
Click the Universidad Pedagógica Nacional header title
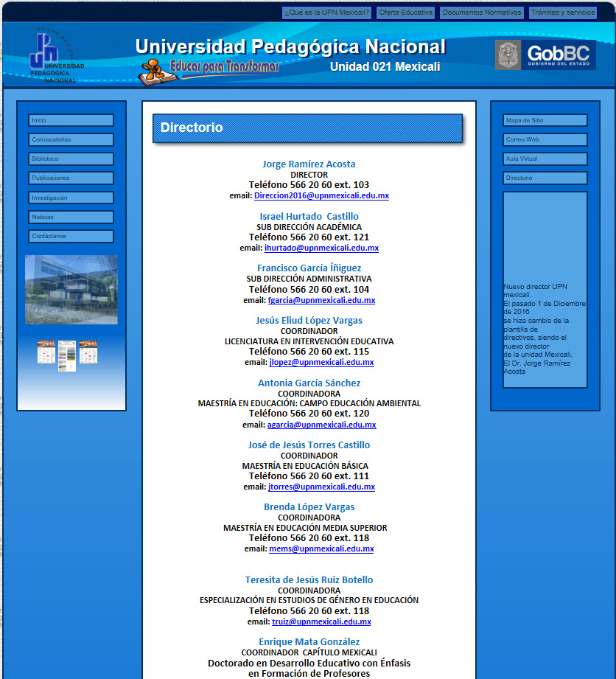pyautogui.click(x=290, y=46)
